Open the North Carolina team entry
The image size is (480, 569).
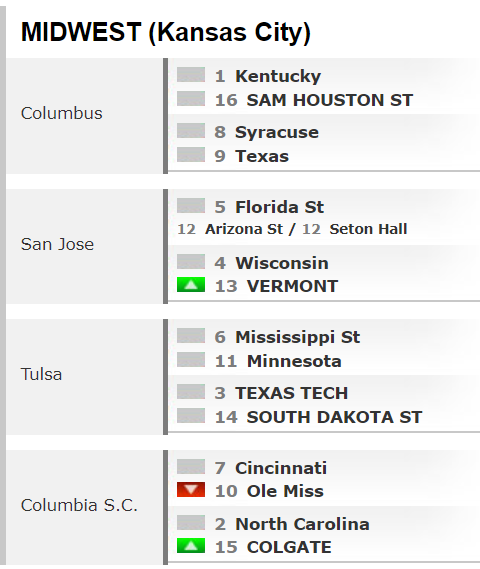point(302,524)
